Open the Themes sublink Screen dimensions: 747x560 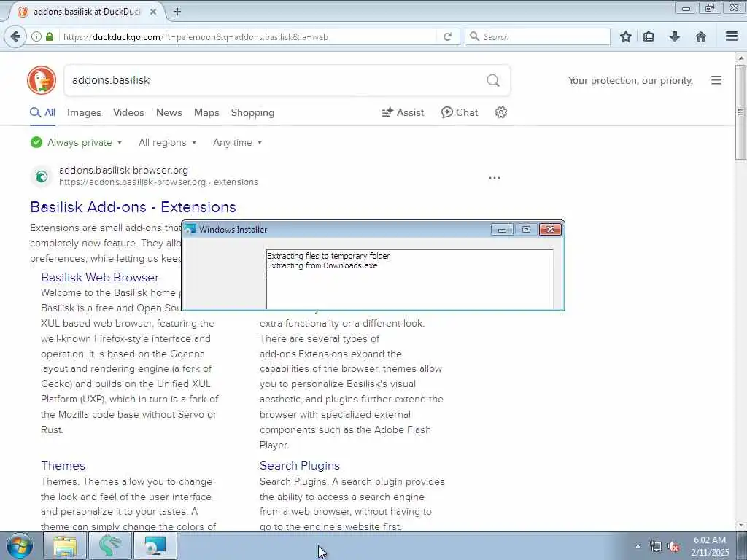pyautogui.click(x=63, y=466)
